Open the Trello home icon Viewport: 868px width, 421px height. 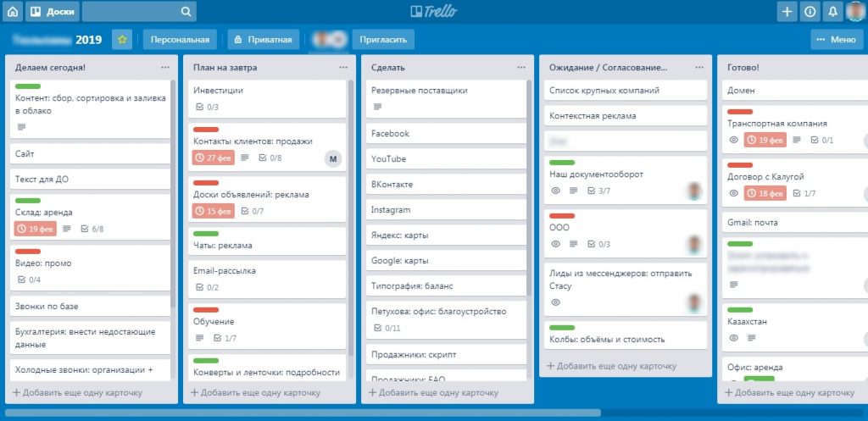pos(12,11)
